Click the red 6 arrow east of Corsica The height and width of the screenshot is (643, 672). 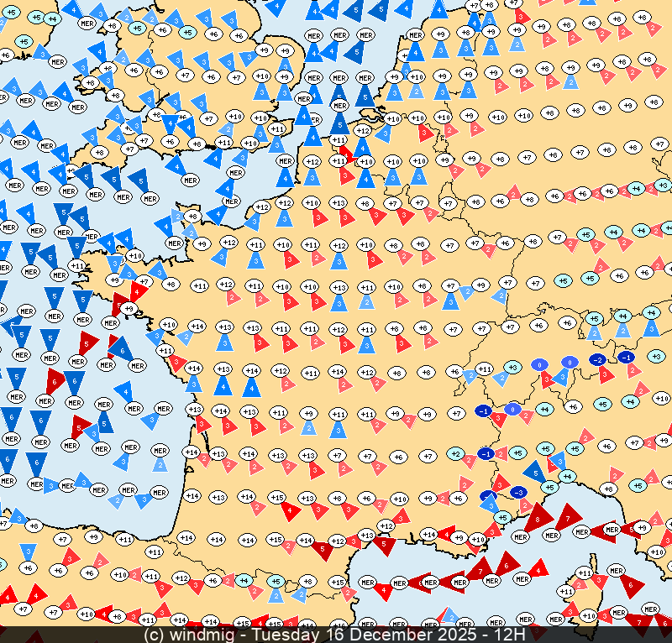pos(629,583)
